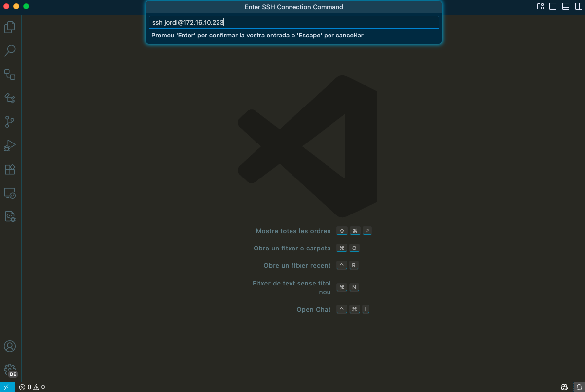Image resolution: width=585 pixels, height=392 pixels.
Task: Open the Source Control branch icon
Action: point(10,122)
